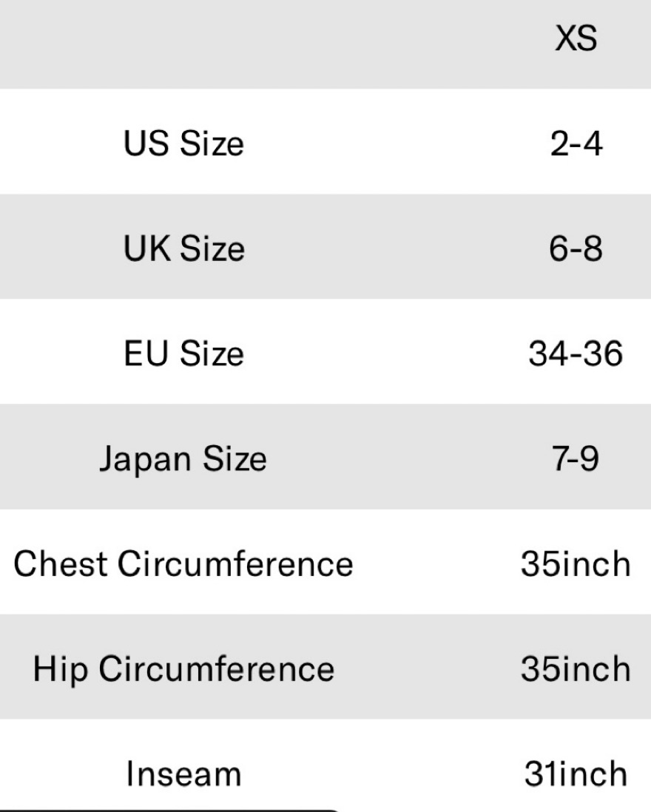Select the 35inch hip circumference value

pos(576,669)
